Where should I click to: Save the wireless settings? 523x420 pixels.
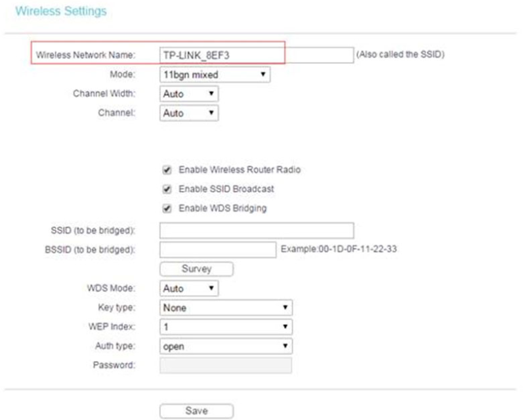coord(197,411)
